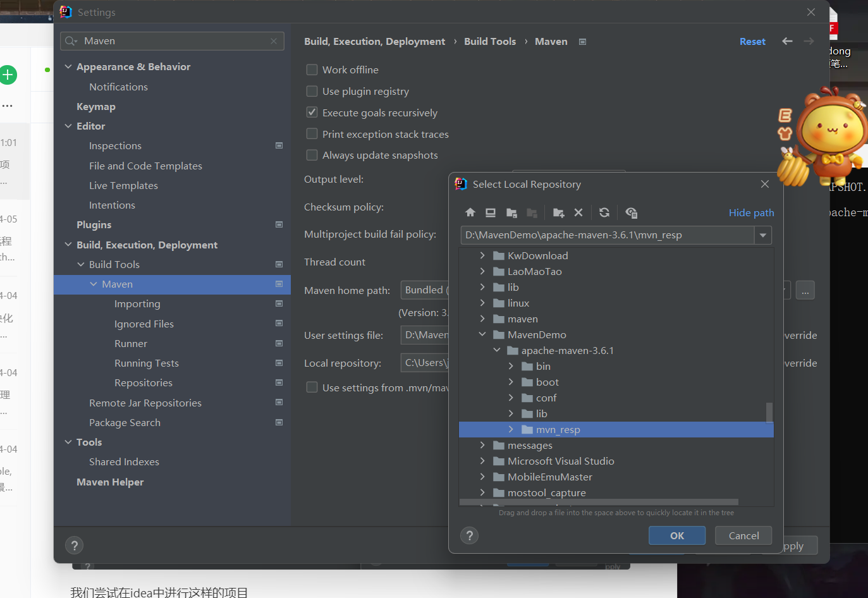Select the LaoMaoTao folder
The height and width of the screenshot is (598, 868).
534,271
